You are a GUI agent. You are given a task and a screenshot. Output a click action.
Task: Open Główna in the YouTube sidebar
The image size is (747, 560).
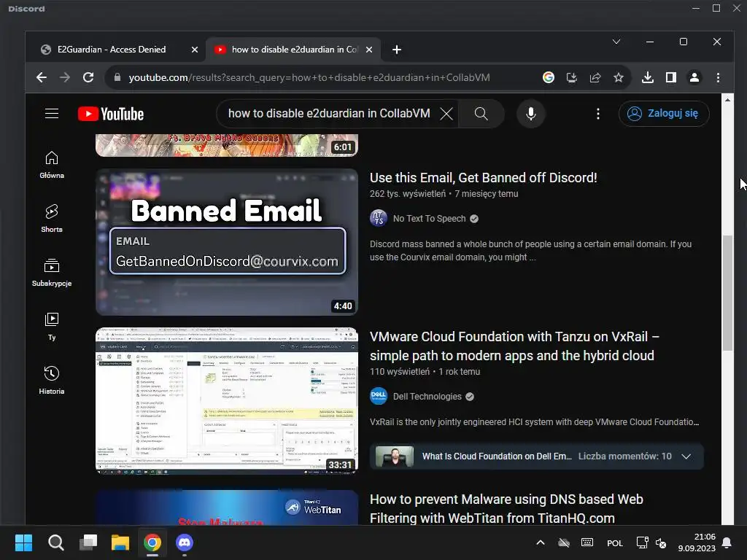52,166
